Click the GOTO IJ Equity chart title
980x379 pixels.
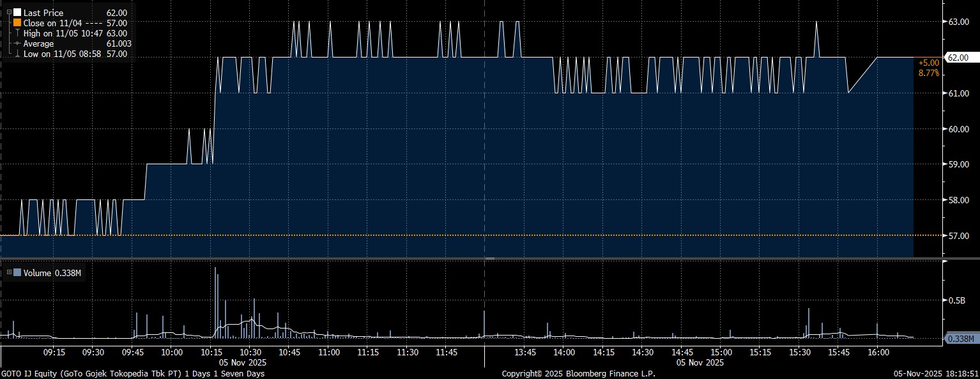132,373
